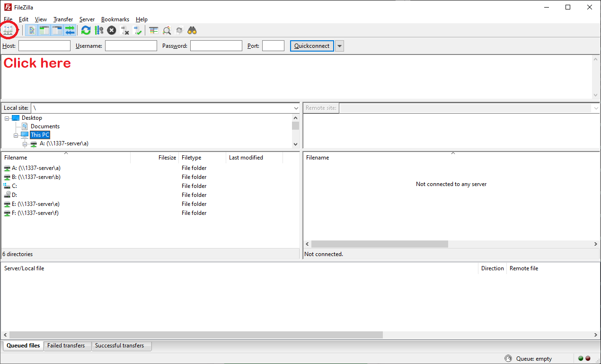Select B: (\\1337-server\b) in file list

click(x=36, y=177)
